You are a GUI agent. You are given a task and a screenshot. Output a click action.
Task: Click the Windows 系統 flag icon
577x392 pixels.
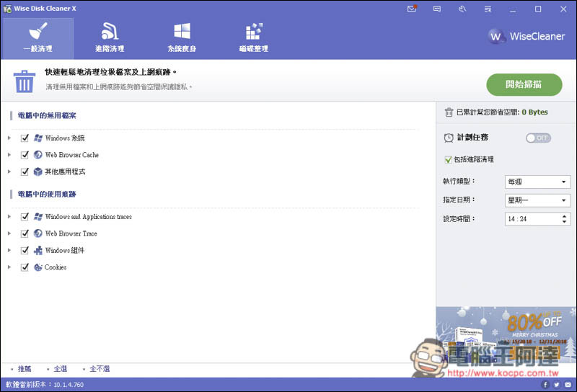[38, 138]
